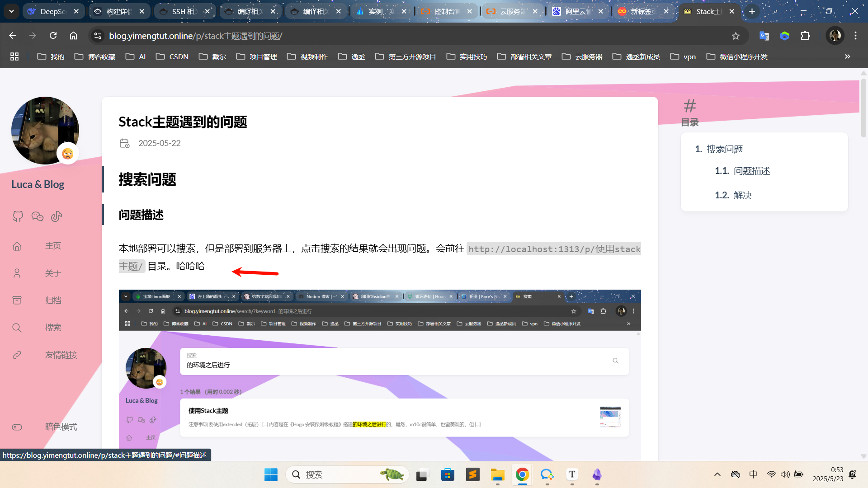This screenshot has width=868, height=488.
Task: Open the Chrome extensions puzzle icon
Action: coord(805,36)
